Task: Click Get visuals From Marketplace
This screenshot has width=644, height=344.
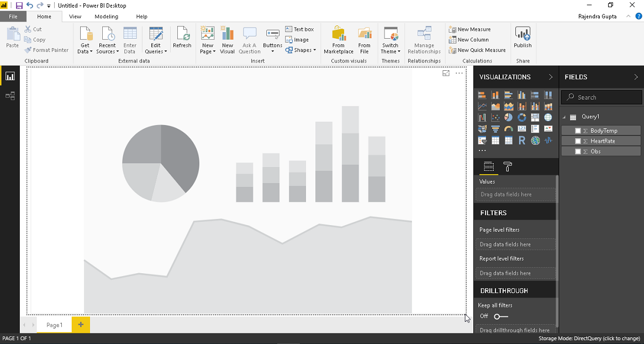Action: click(339, 40)
